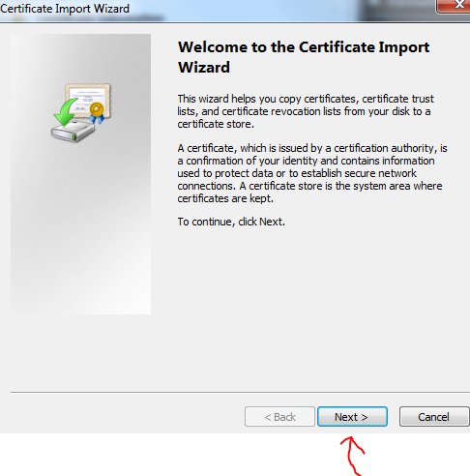Screen dimensions: 470x476
Task: Cancel the Certificate Import Wizard
Action: click(434, 417)
